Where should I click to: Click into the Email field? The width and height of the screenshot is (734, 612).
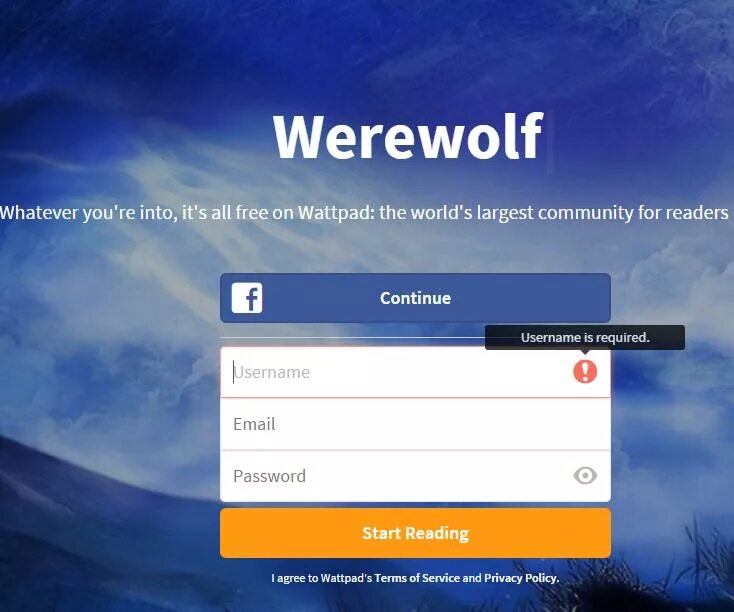tap(415, 424)
